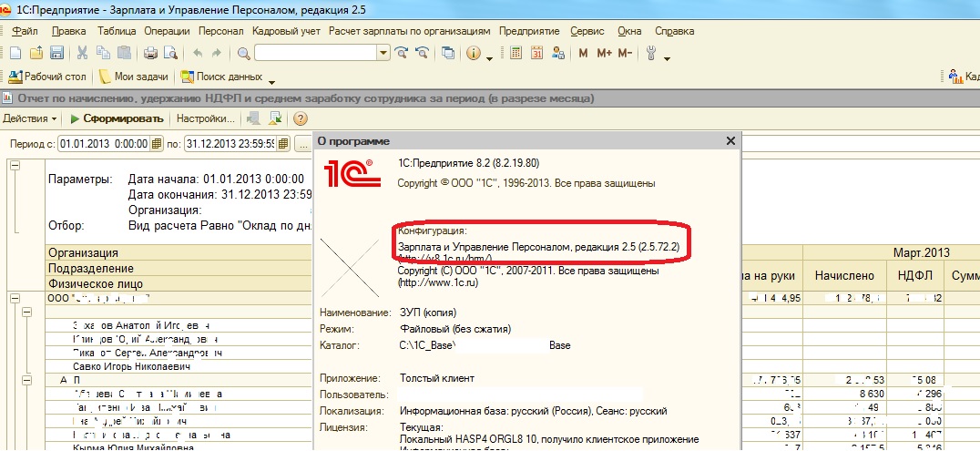Open the Действия dropdown menu
This screenshot has height=451, width=980.
(29, 118)
